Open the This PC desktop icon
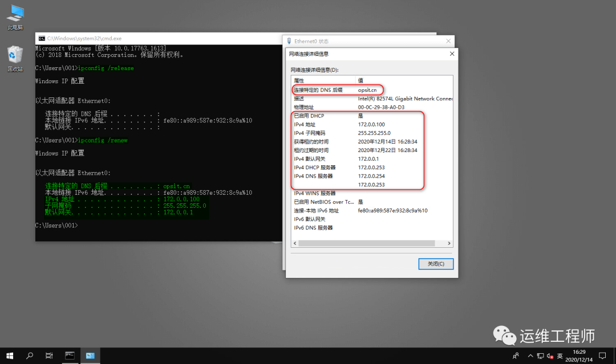The height and width of the screenshot is (364, 616). [x=15, y=18]
